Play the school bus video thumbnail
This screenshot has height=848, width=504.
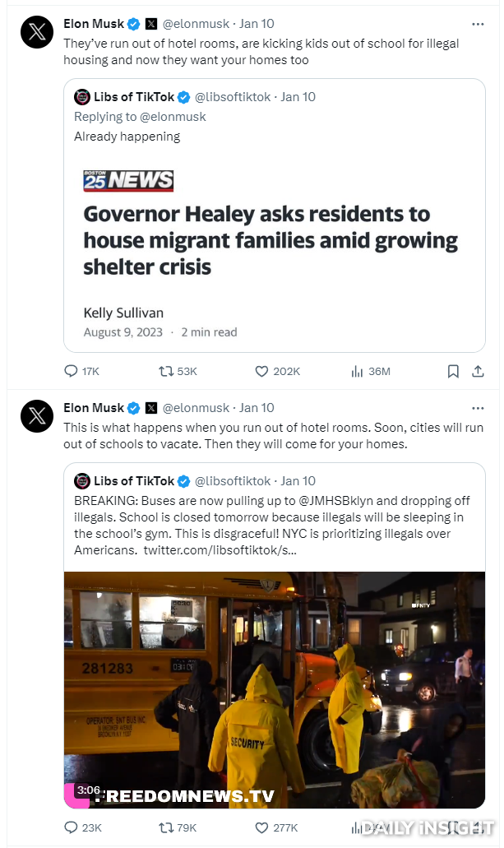click(275, 690)
